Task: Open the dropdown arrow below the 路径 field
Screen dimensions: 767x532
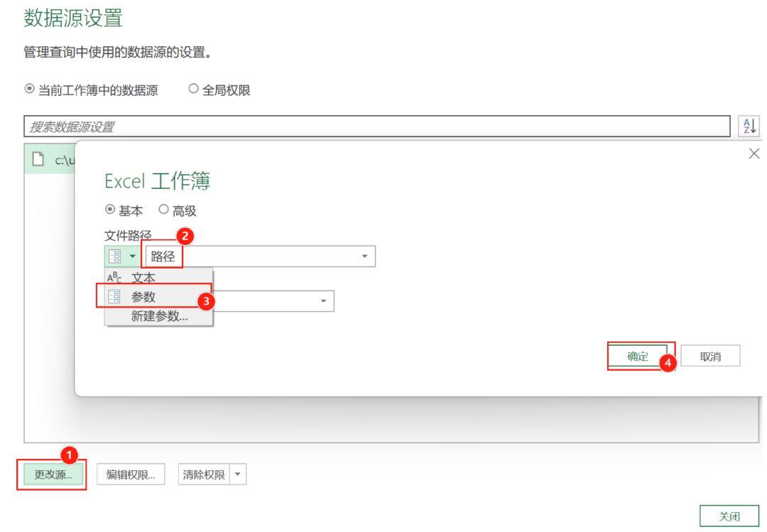Action: point(323,301)
